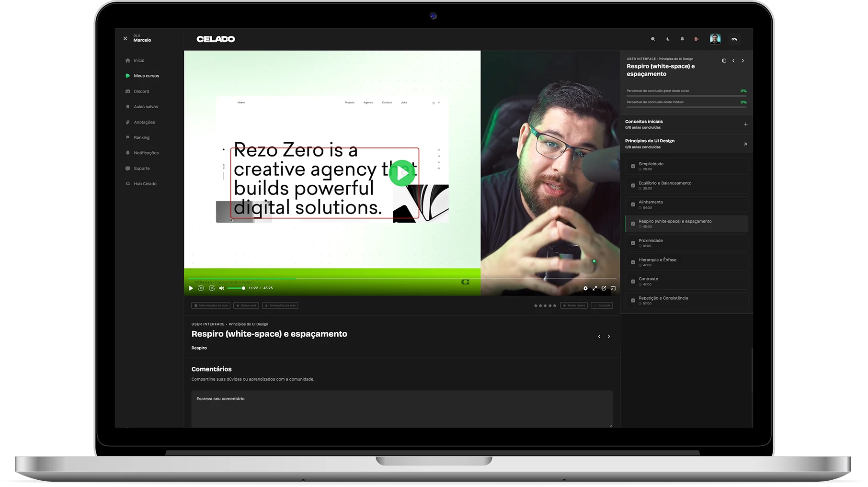Cast the video using the cast icon
Image resolution: width=868 pixels, height=487 pixels.
pyautogui.click(x=613, y=288)
